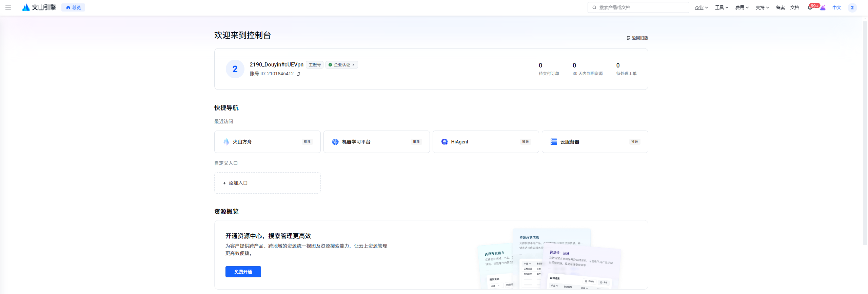
Task: Click the 推荐 badge on 机器学习平台
Action: click(x=416, y=142)
